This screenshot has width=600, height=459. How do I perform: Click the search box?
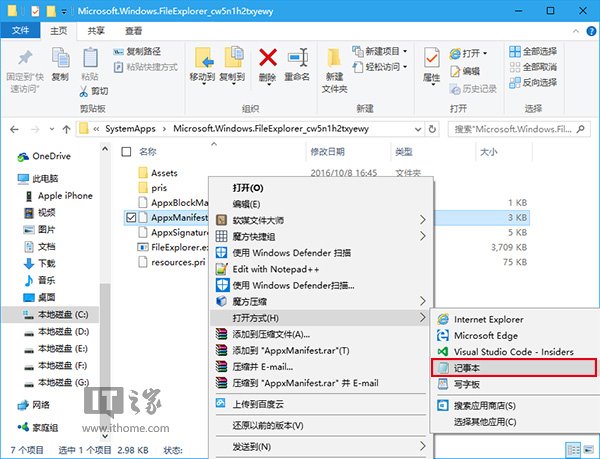[x=519, y=129]
